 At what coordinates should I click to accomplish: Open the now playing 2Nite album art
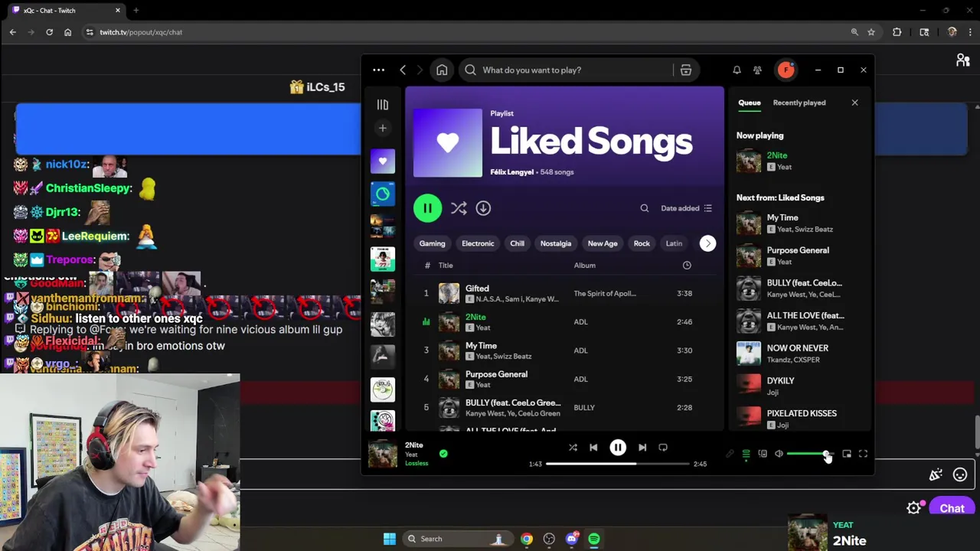(x=383, y=454)
